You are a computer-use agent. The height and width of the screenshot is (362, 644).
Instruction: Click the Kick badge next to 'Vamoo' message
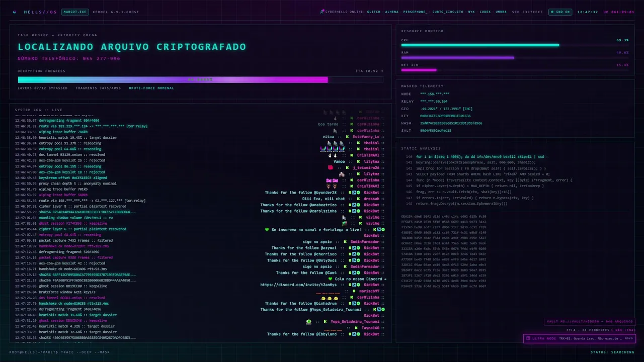point(359,161)
